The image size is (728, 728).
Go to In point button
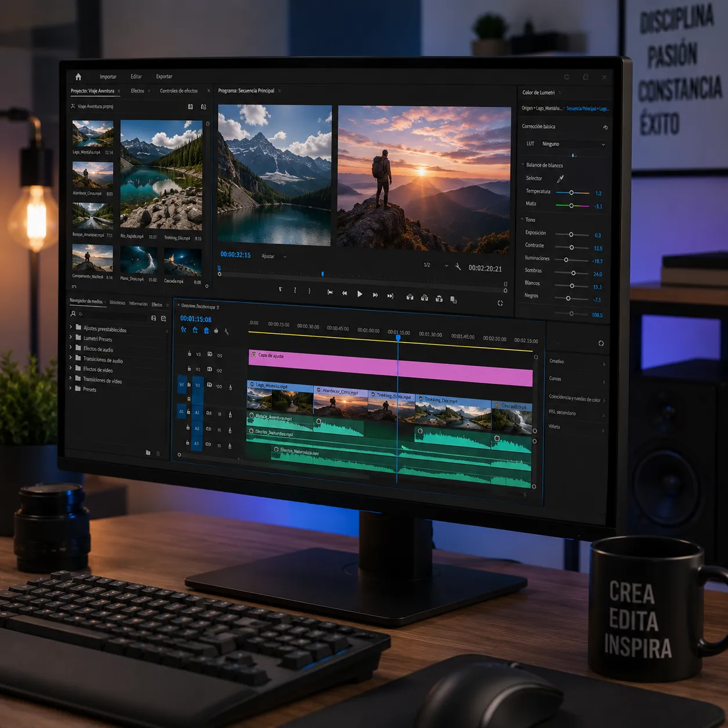click(330, 293)
